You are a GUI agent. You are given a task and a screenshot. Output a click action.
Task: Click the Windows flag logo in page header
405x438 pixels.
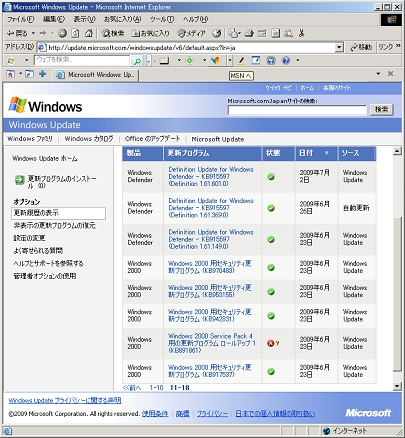(17, 105)
